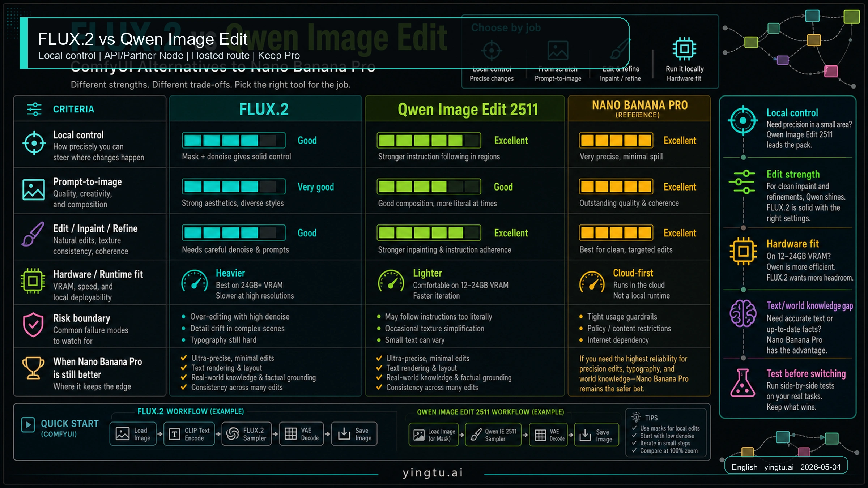This screenshot has height=488, width=868.
Task: Click "Comfortable on 12–24GB VRAM" text
Action: (461, 285)
